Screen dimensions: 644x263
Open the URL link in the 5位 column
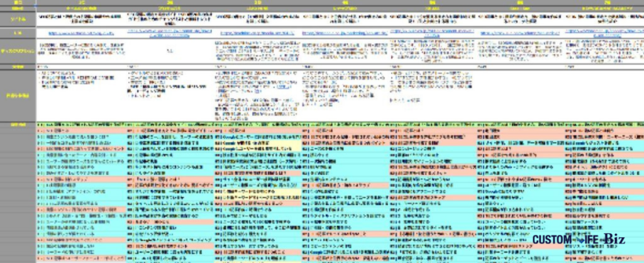pos(433,33)
